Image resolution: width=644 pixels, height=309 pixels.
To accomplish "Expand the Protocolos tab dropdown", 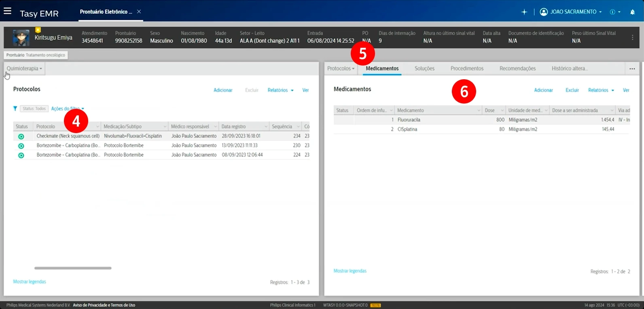I will [341, 68].
